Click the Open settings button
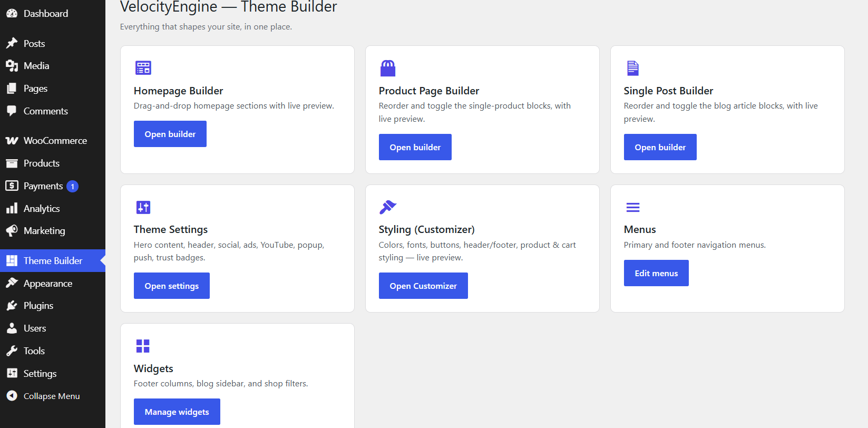The image size is (868, 428). pos(172,286)
